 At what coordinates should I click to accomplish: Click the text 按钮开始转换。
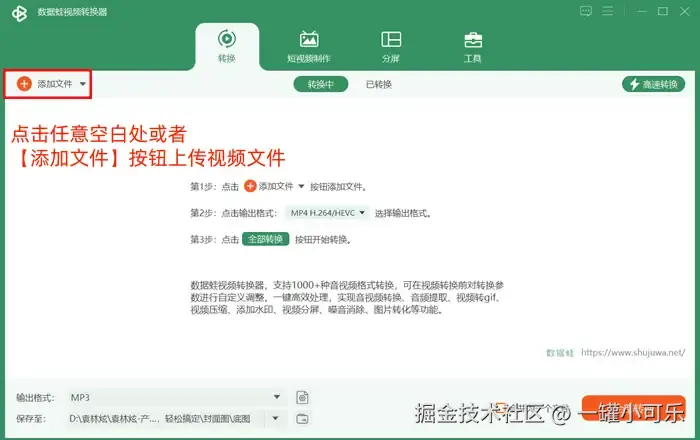point(324,240)
